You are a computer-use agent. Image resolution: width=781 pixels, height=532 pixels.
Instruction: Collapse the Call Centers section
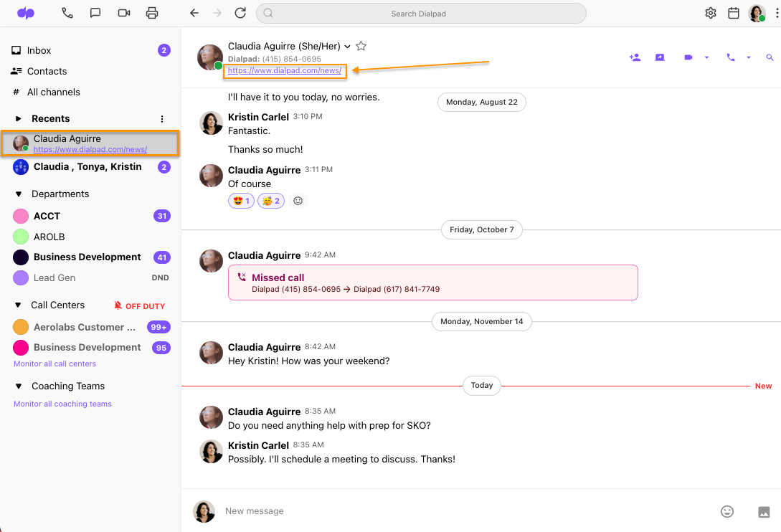click(x=19, y=305)
